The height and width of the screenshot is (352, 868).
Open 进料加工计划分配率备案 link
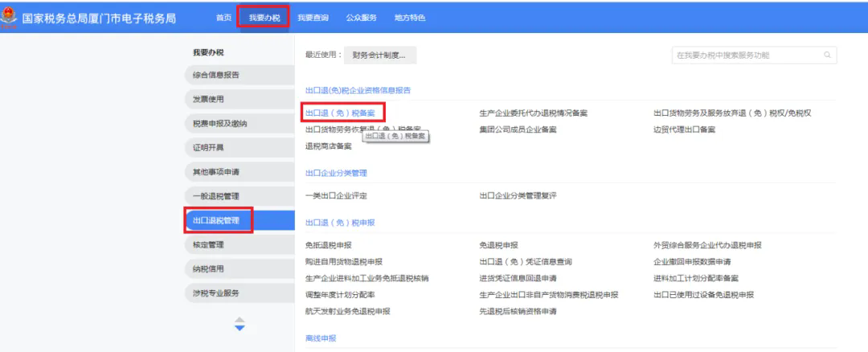pyautogui.click(x=696, y=278)
